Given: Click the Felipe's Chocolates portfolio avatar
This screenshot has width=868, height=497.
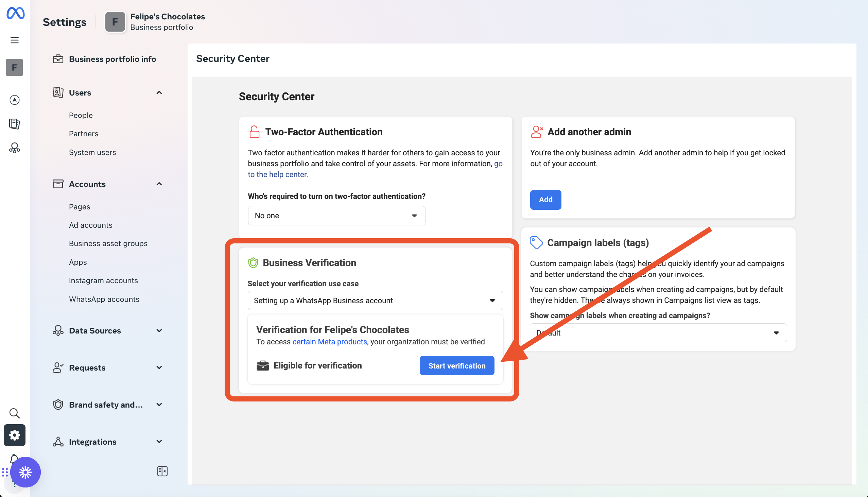Looking at the screenshot, I should click(x=115, y=22).
